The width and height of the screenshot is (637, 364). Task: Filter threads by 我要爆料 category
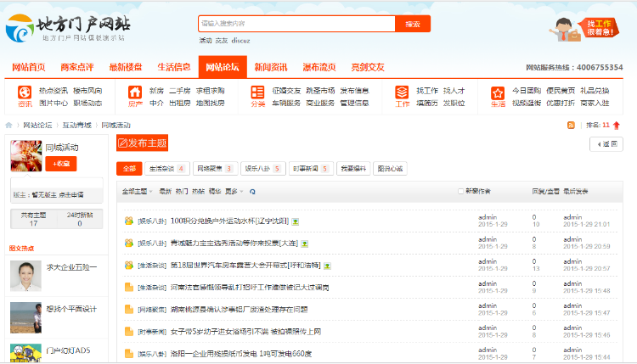click(x=353, y=168)
